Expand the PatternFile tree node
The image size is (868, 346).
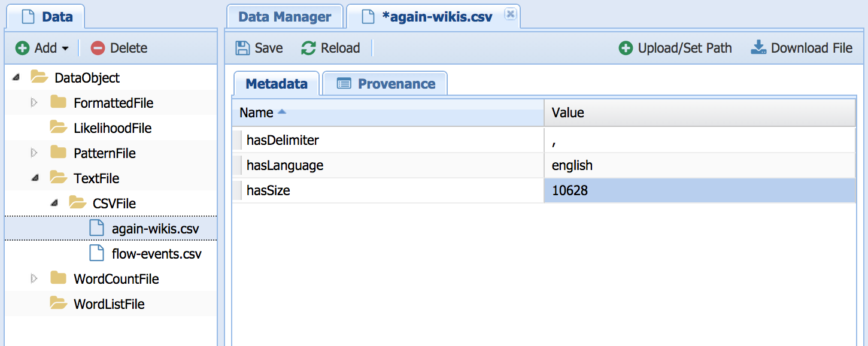tap(34, 153)
